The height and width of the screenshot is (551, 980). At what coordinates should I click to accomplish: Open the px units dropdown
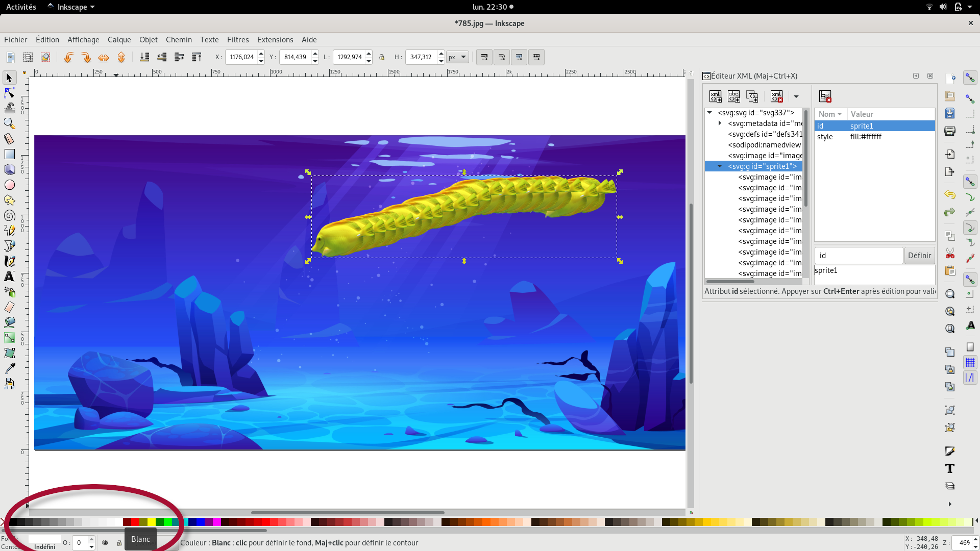click(x=457, y=57)
